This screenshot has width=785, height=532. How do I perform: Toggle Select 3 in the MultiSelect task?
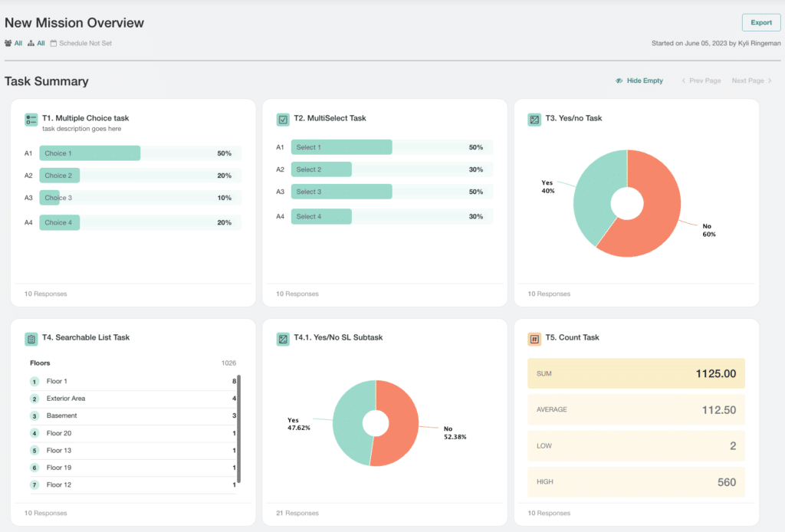pyautogui.click(x=341, y=191)
